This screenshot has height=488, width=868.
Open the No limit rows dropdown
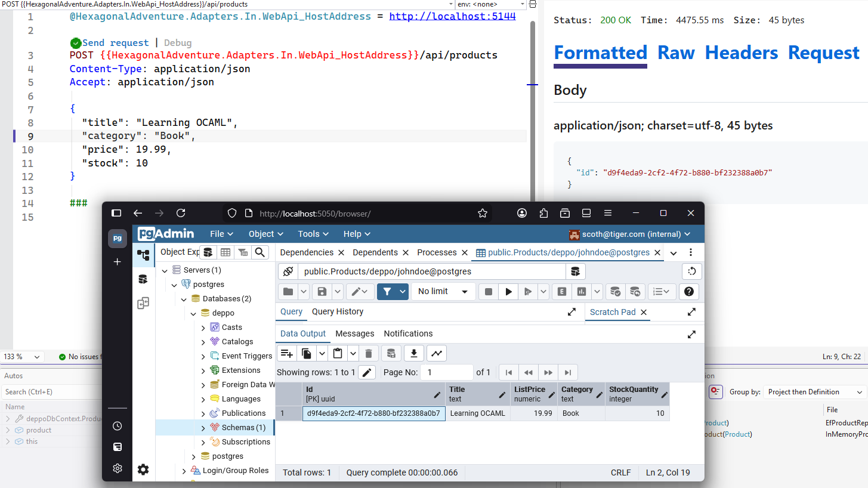coord(442,292)
